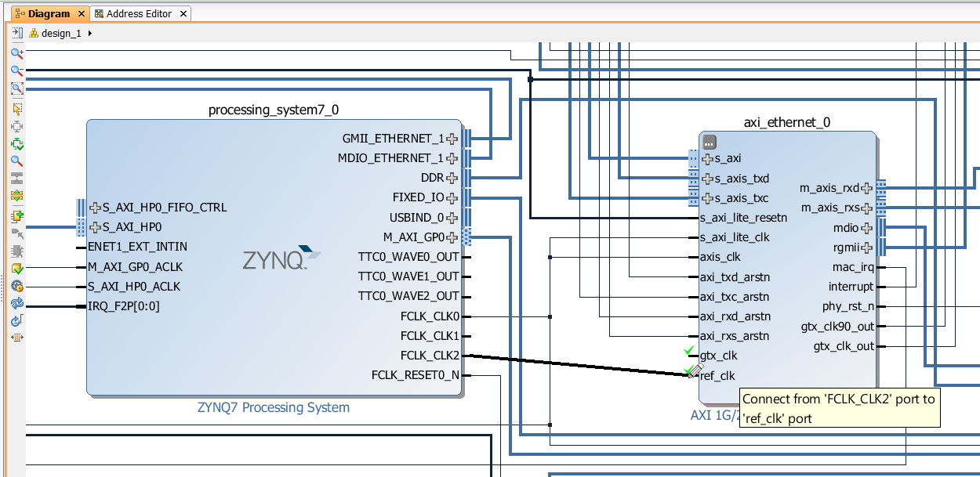
Task: Click the design_1 hierarchy icon
Action: pos(34,34)
